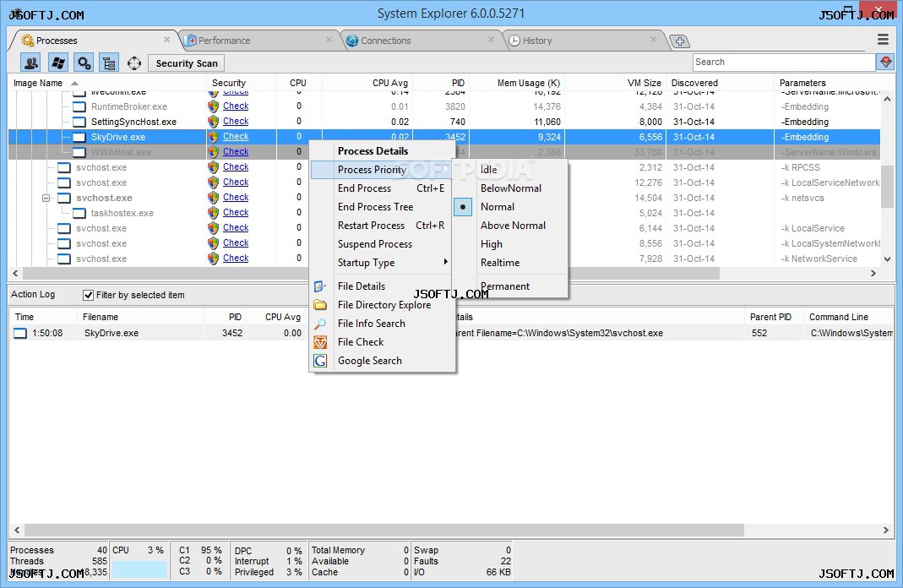Click Check link for taskhostex.exe
The height and width of the screenshot is (588, 903).
pos(236,212)
